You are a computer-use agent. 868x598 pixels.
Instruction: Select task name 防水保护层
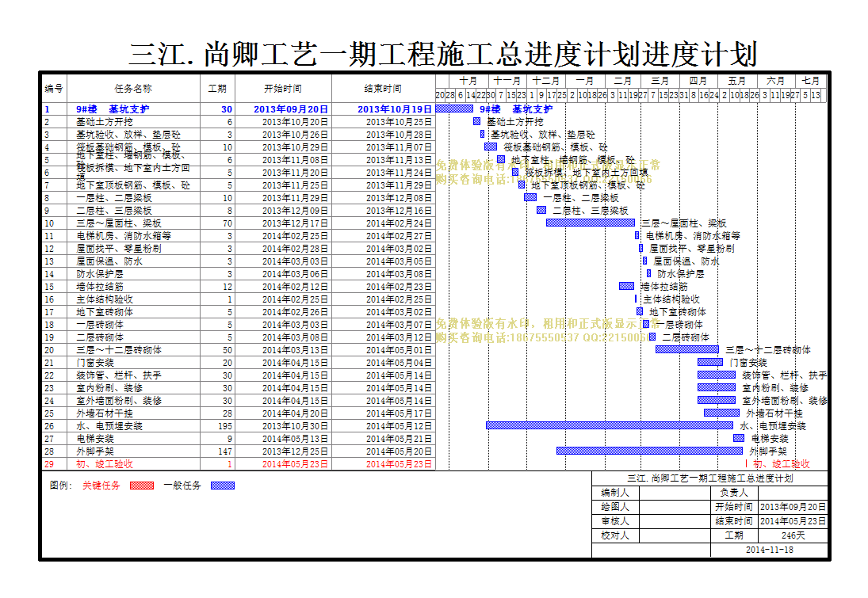click(x=100, y=274)
